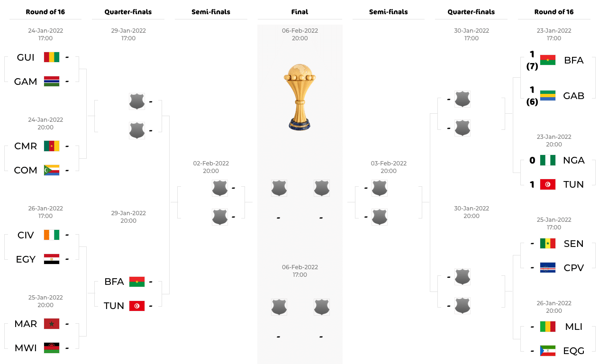This screenshot has height=364, width=599.
Task: Open the MWI team link
Action: click(x=26, y=348)
